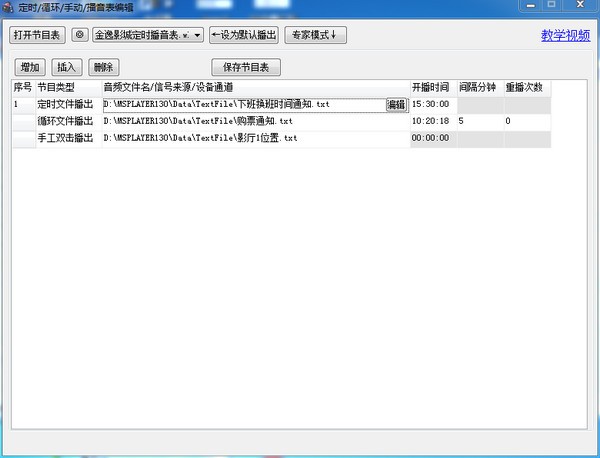The height and width of the screenshot is (458, 600).
Task: Select the 购票通知.txt file path cell
Action: [256, 121]
